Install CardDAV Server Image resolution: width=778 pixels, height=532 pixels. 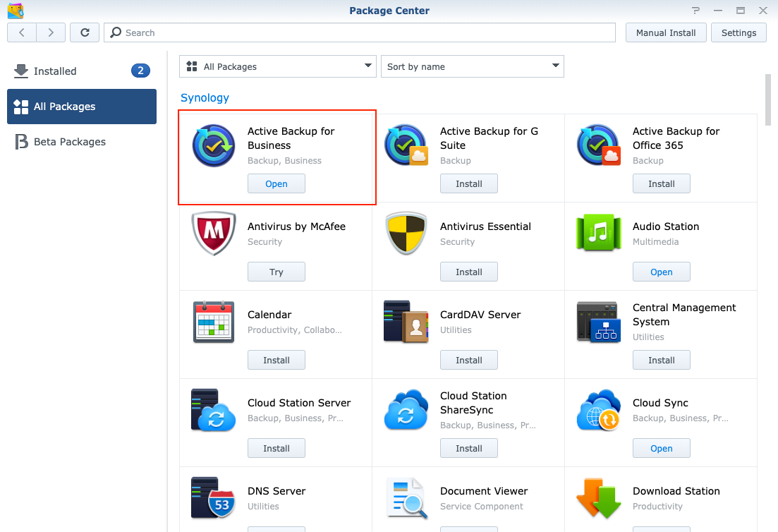click(469, 361)
